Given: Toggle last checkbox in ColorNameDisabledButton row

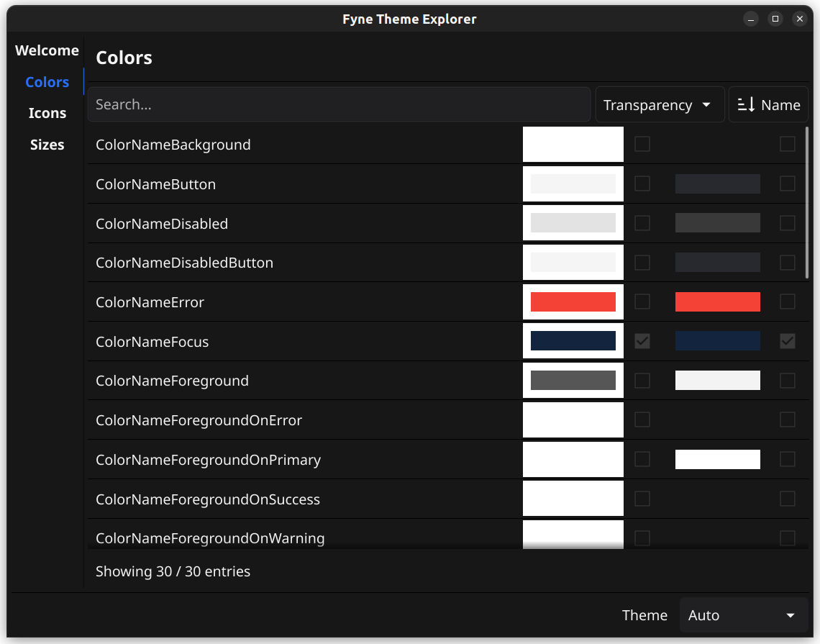Looking at the screenshot, I should click(x=788, y=262).
